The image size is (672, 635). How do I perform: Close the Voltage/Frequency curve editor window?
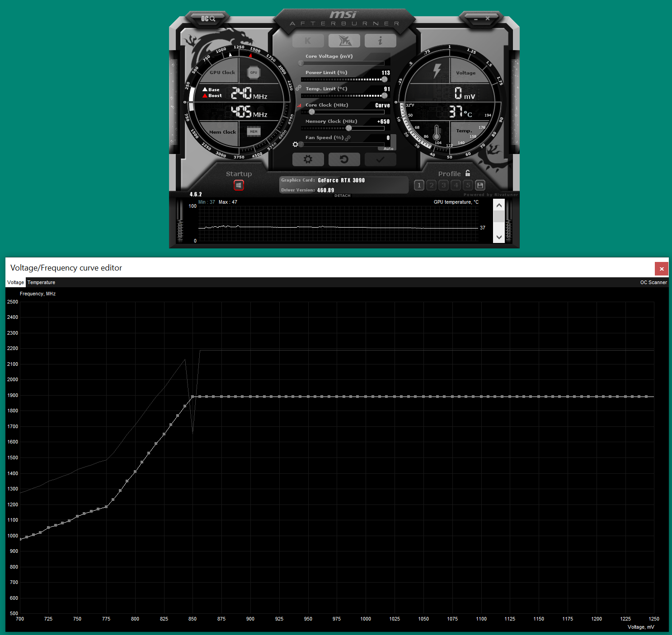tap(662, 269)
